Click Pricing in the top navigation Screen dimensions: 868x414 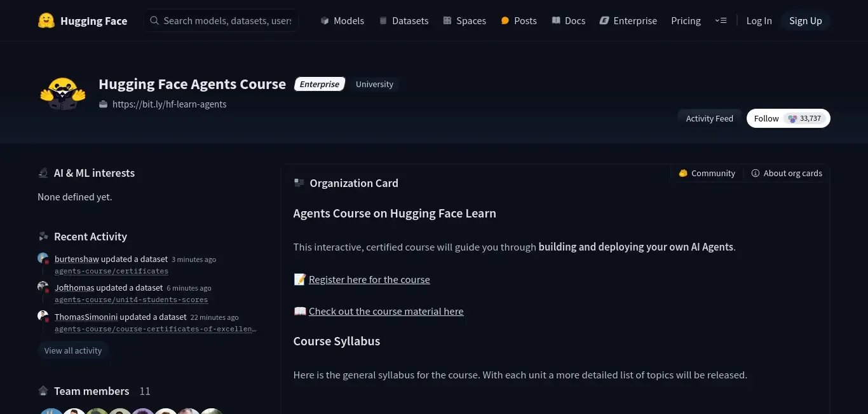click(686, 21)
